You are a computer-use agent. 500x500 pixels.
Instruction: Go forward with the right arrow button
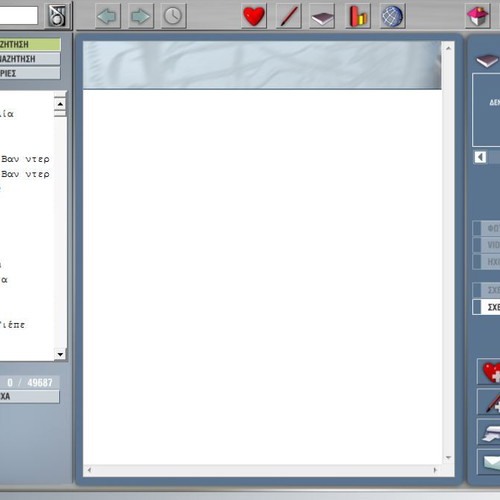click(x=141, y=16)
